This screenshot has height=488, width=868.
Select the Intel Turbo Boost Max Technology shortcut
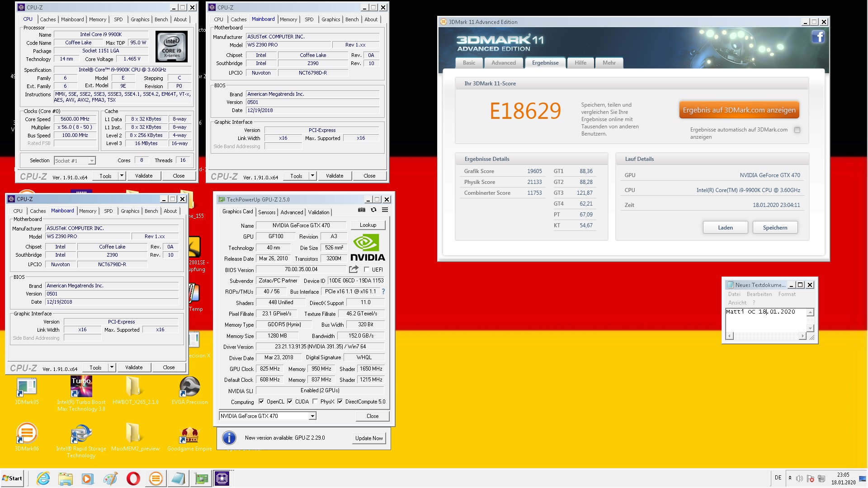[x=81, y=394]
